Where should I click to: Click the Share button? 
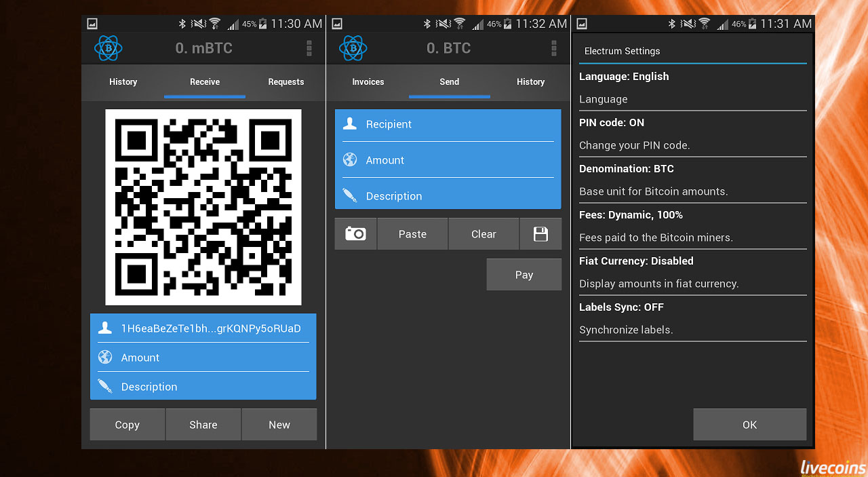[x=203, y=425]
